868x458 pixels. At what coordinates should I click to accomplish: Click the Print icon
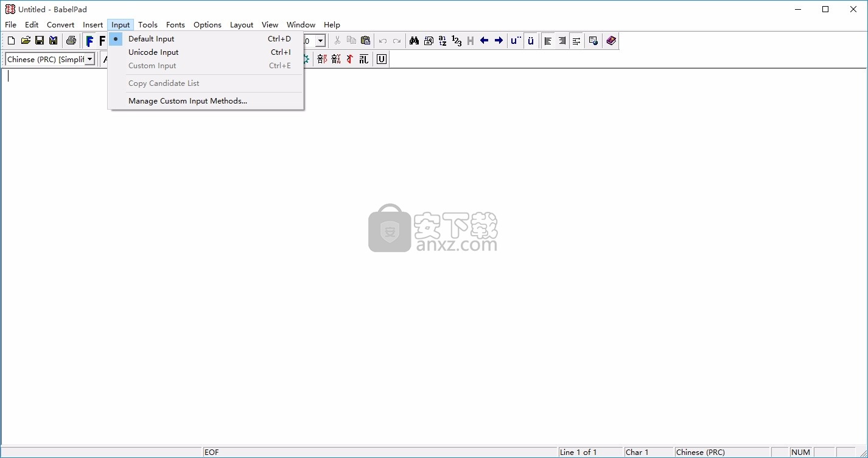(71, 41)
